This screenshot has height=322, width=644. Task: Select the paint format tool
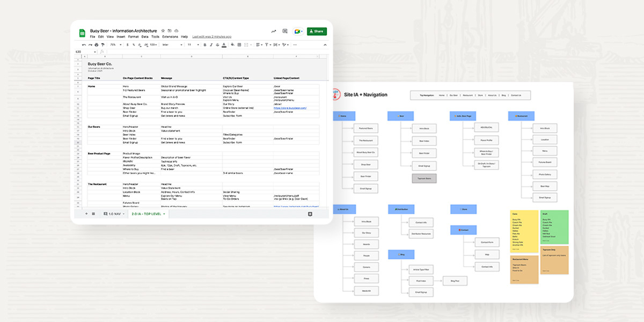103,45
